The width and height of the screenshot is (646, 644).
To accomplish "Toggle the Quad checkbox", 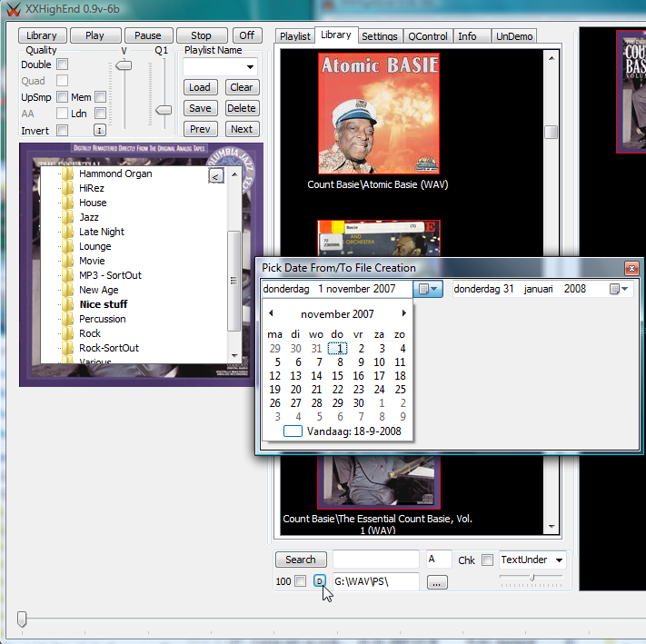I will click(x=62, y=81).
